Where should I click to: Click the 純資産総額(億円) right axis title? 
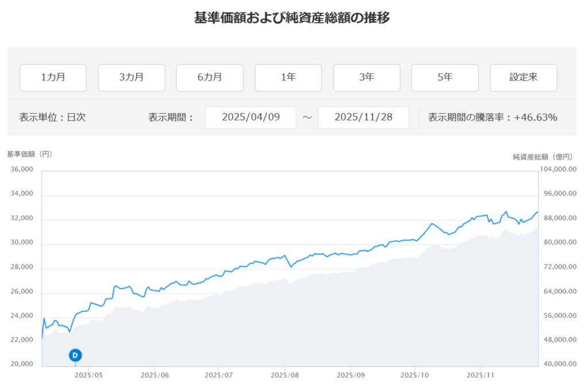pos(543,157)
